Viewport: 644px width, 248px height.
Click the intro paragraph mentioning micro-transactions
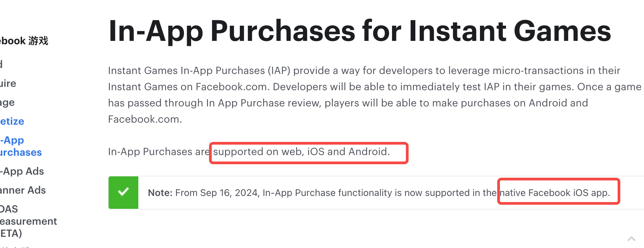tap(372, 95)
